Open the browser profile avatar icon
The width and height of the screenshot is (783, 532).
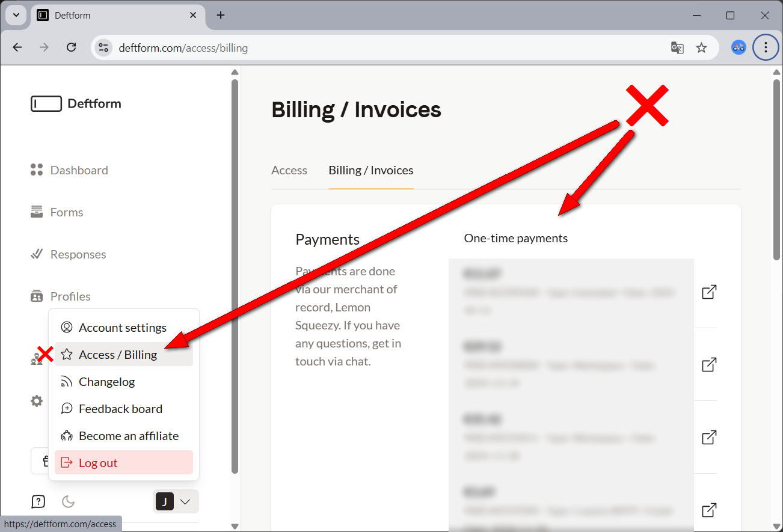tap(738, 47)
